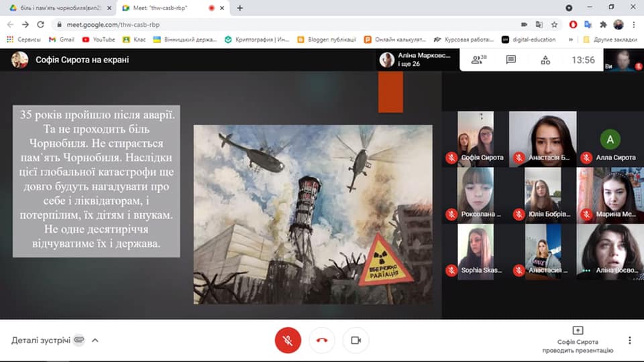Click camera permission icon in address bar
This screenshot has width=644, height=362.
(x=524, y=25)
